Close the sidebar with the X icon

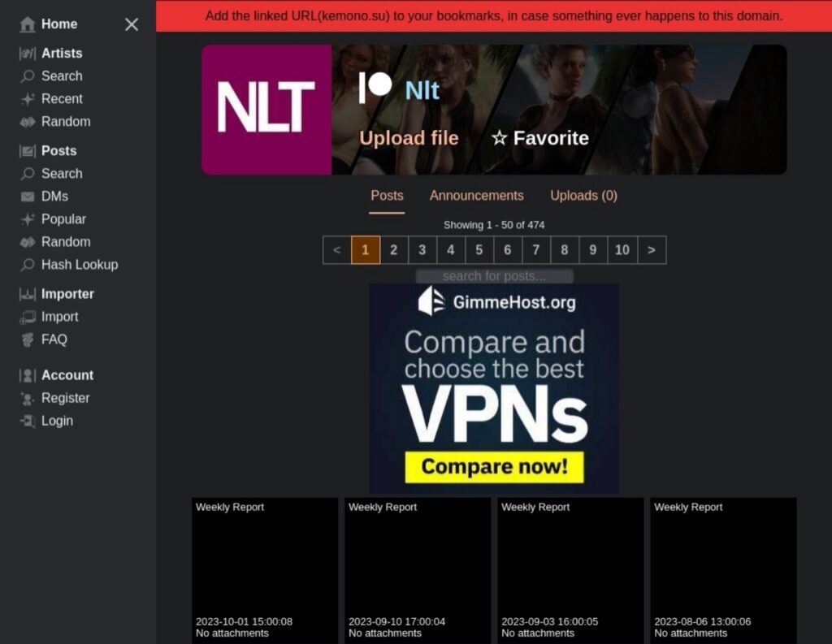point(132,24)
